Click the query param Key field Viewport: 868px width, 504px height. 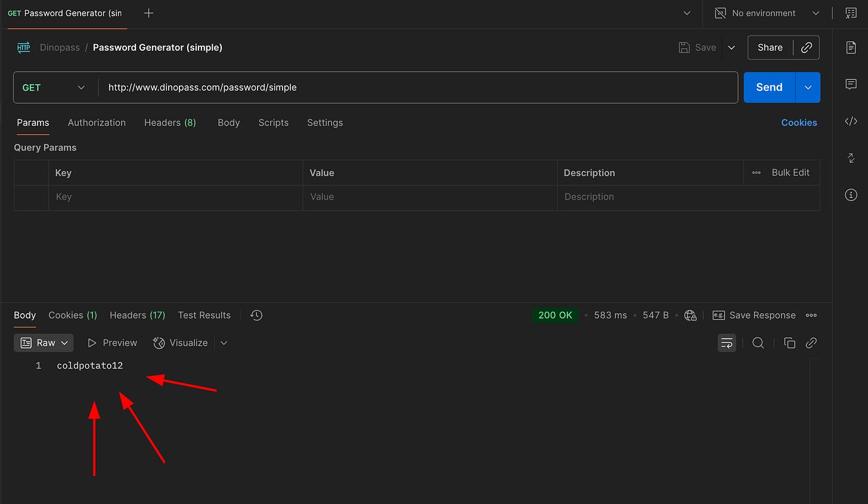[x=175, y=197]
